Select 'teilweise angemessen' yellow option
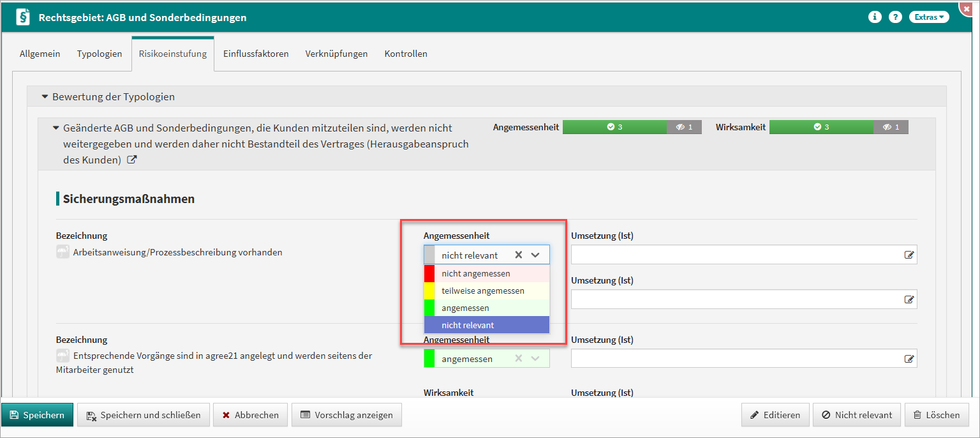Viewport: 980px width, 438px height. point(483,291)
